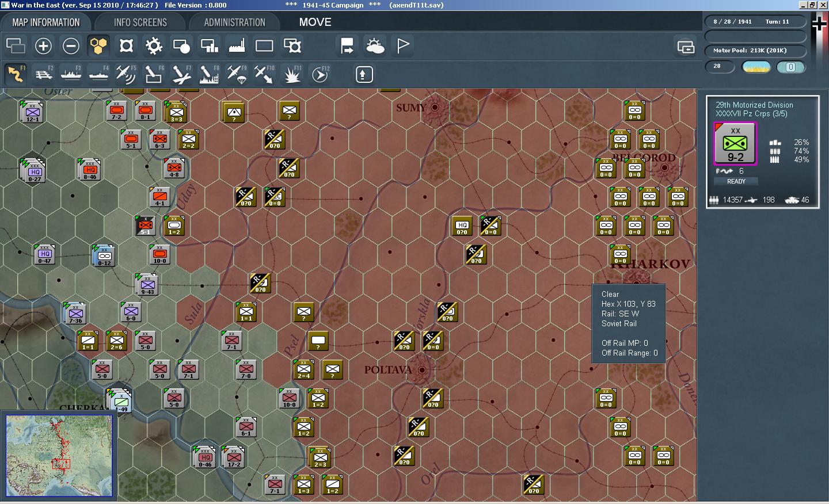Screen dimensions: 829x504
Task: Toggle the blank rectangle toolbar icon
Action: coord(264,46)
